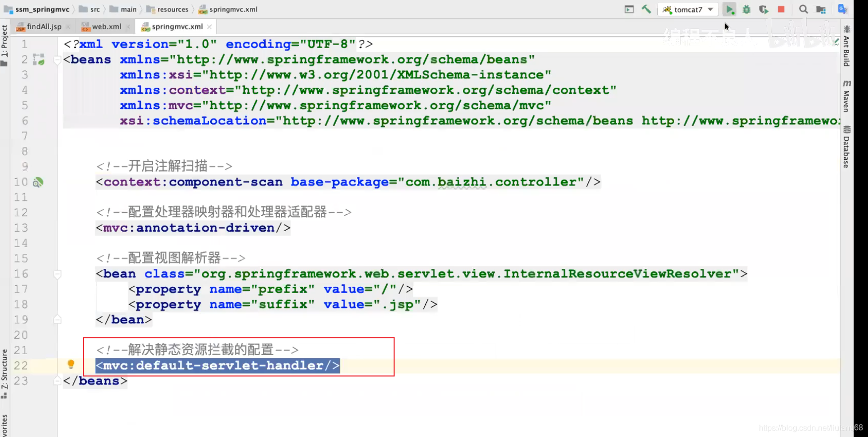Click the 解决静态资源拦截的配置 comment
This screenshot has height=437, width=868.
tap(197, 350)
